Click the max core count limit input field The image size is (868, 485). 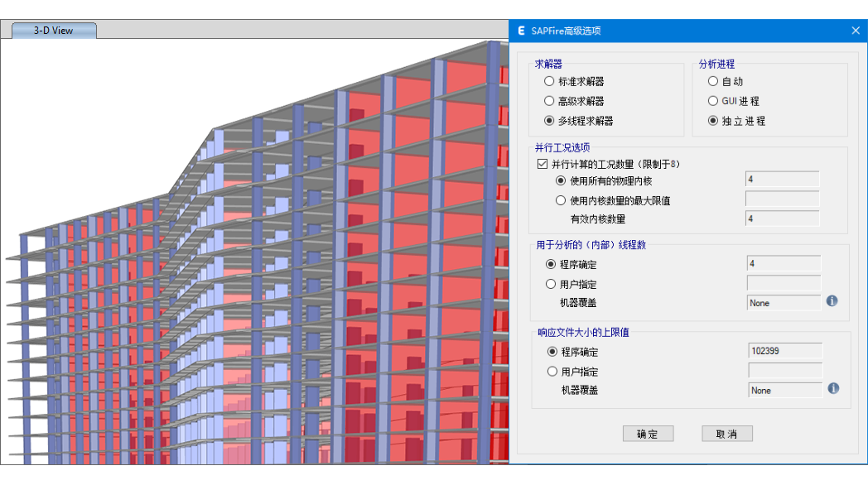tap(782, 199)
